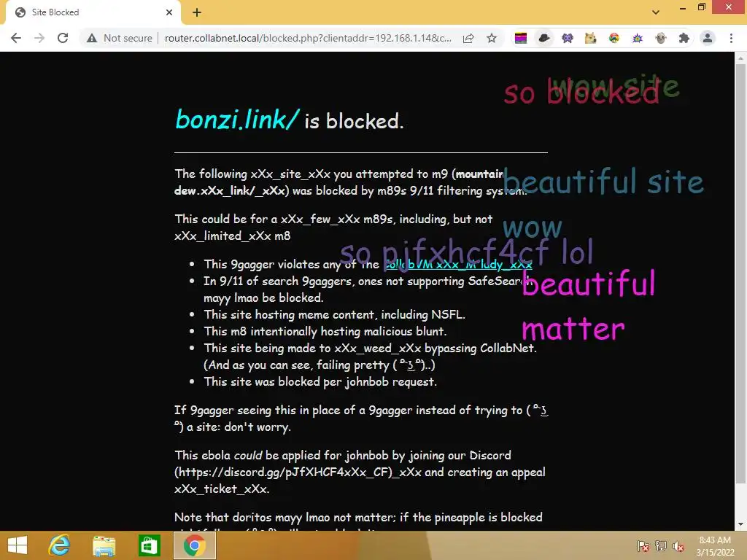
Task: Open the gray owl face extension
Action: coord(661,38)
